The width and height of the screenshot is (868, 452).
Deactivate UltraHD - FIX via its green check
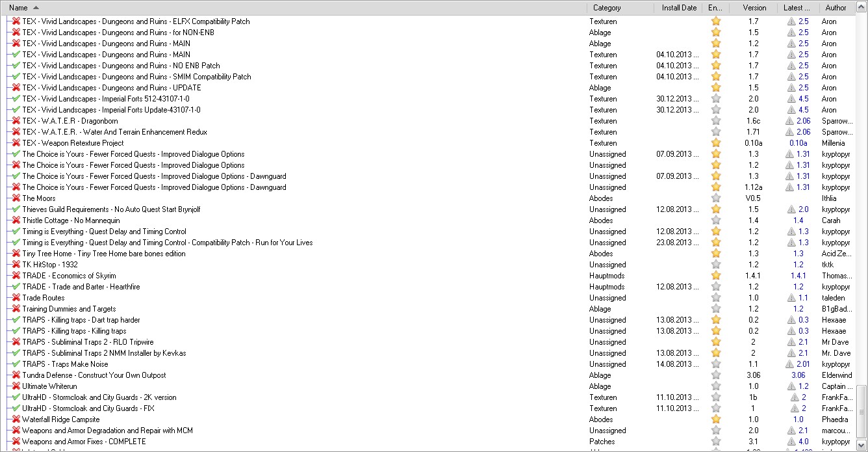click(x=16, y=408)
